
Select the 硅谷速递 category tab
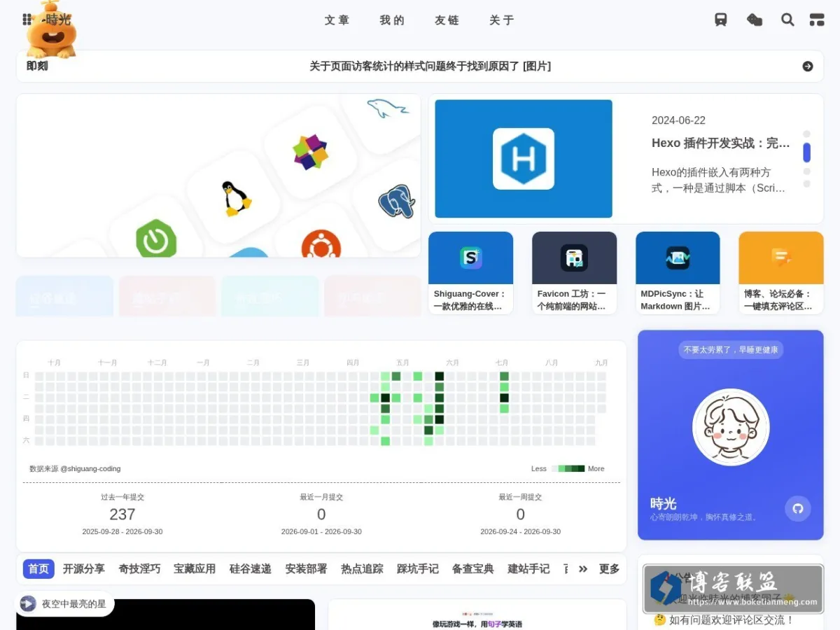[251, 569]
